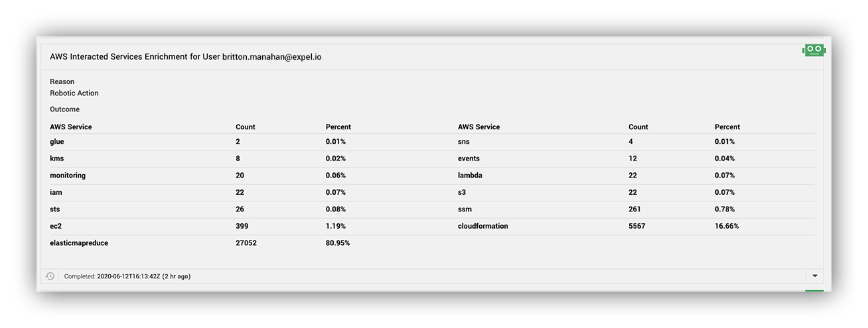The height and width of the screenshot is (328, 868).
Task: Click the left Count column header
Action: click(x=246, y=127)
